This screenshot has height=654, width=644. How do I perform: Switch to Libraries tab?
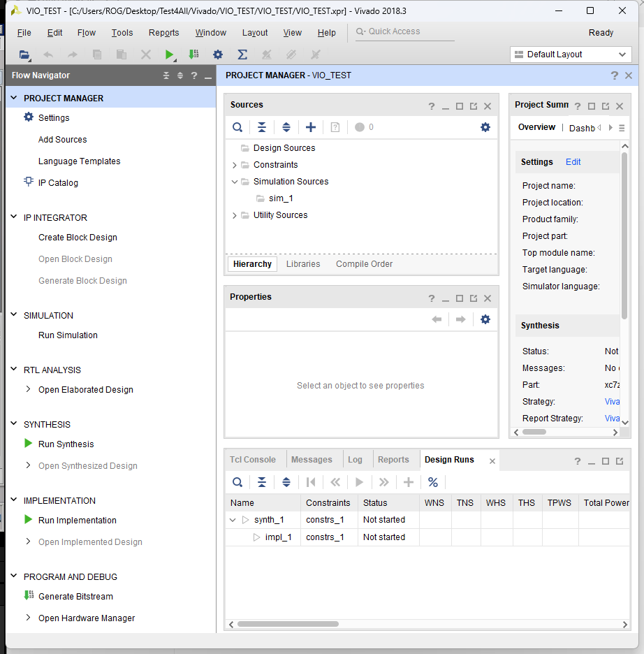click(x=303, y=264)
